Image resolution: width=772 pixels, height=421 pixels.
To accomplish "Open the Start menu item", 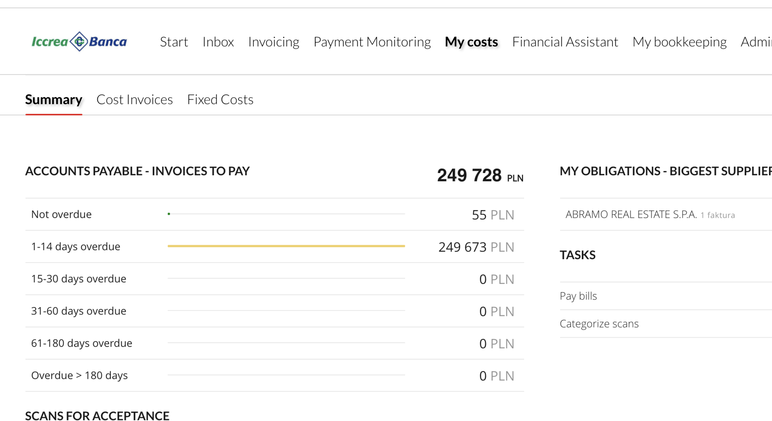I will 174,42.
